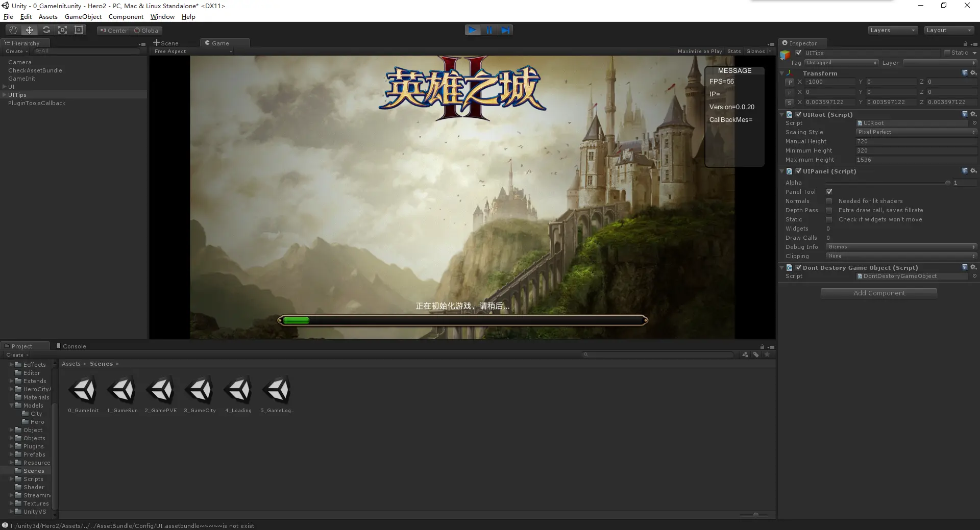Enable the Normals checkbox
Screen dimensions: 980x530
click(829, 201)
